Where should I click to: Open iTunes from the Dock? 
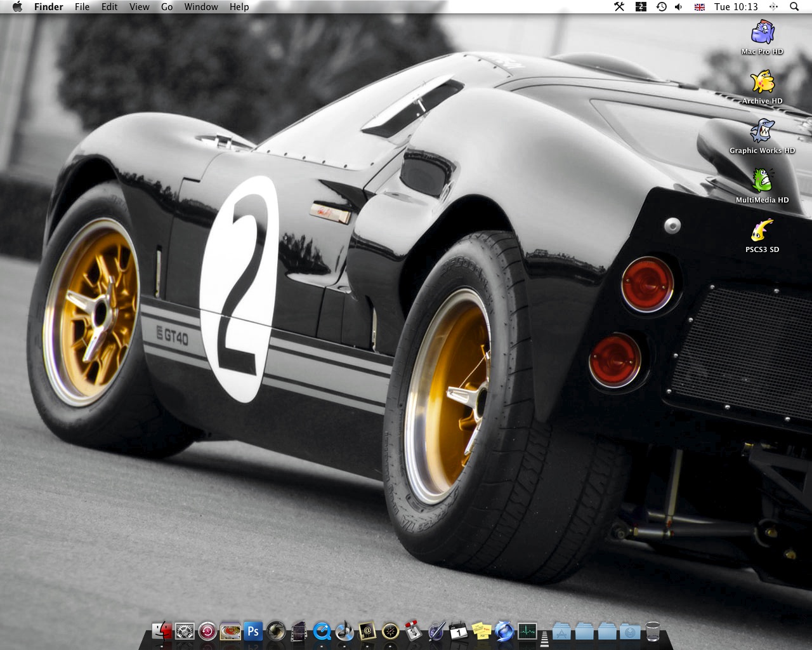345,631
